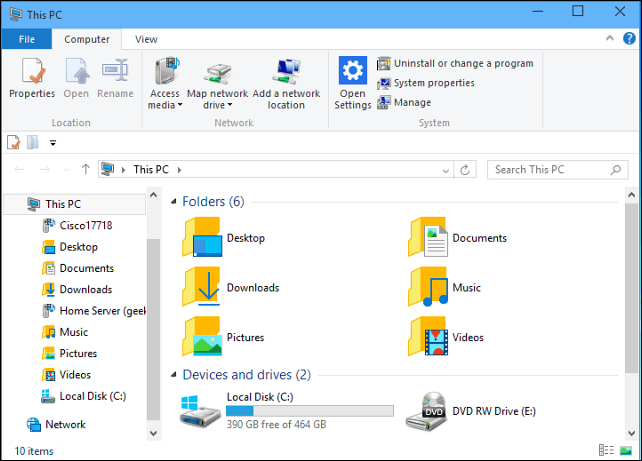Click 390 GB free of 464 GB text
The height and width of the screenshot is (461, 642).
276,425
